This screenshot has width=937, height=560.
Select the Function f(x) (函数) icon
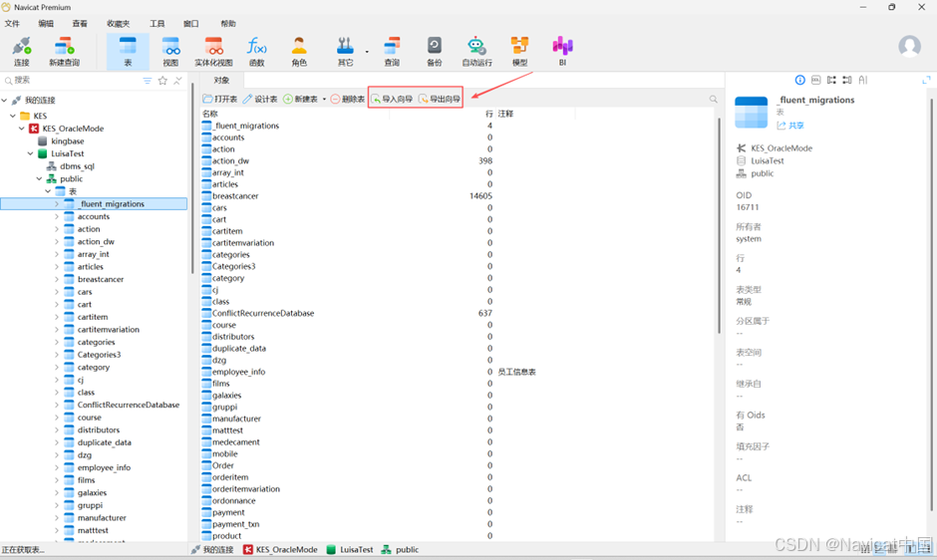pos(256,52)
